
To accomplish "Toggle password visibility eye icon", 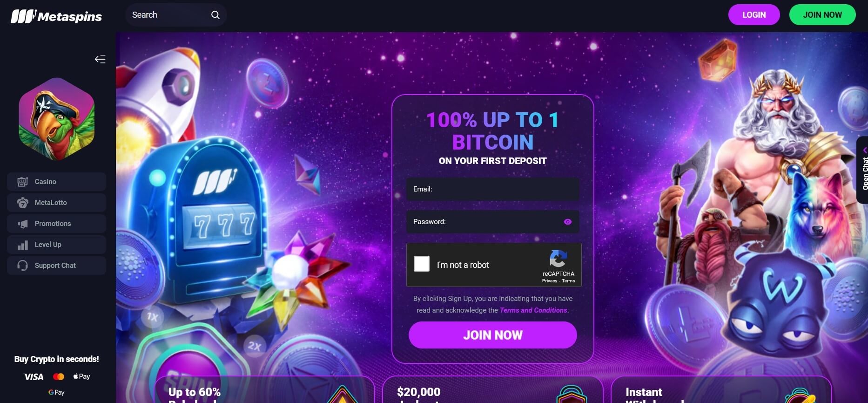I will pyautogui.click(x=567, y=222).
